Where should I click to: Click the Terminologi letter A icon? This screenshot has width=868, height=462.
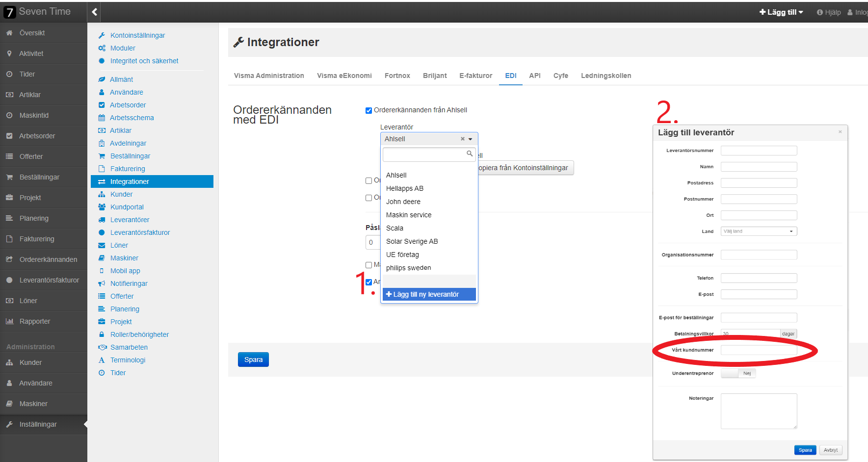click(102, 360)
